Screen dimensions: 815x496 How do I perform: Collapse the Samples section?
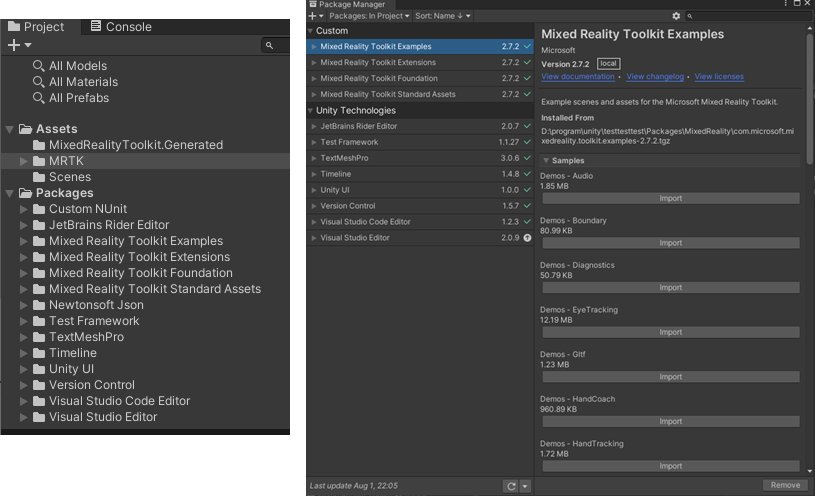[546, 161]
